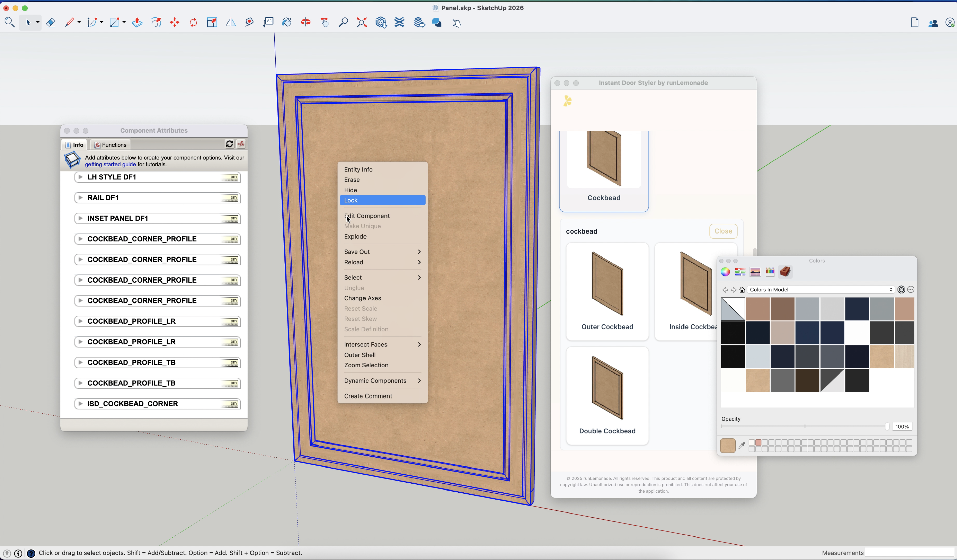Expand the ISD_COCKBEAD_CORNER attribute group
Viewport: 957px width, 560px height.
pyautogui.click(x=80, y=404)
